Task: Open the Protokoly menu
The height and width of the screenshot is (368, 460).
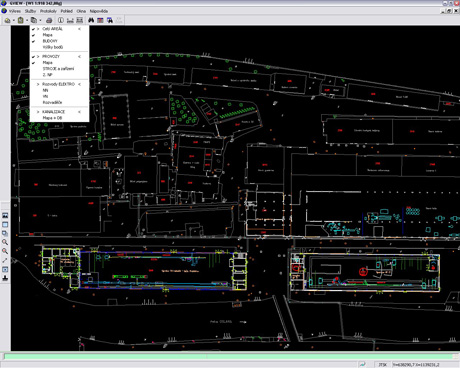Action: (48, 11)
